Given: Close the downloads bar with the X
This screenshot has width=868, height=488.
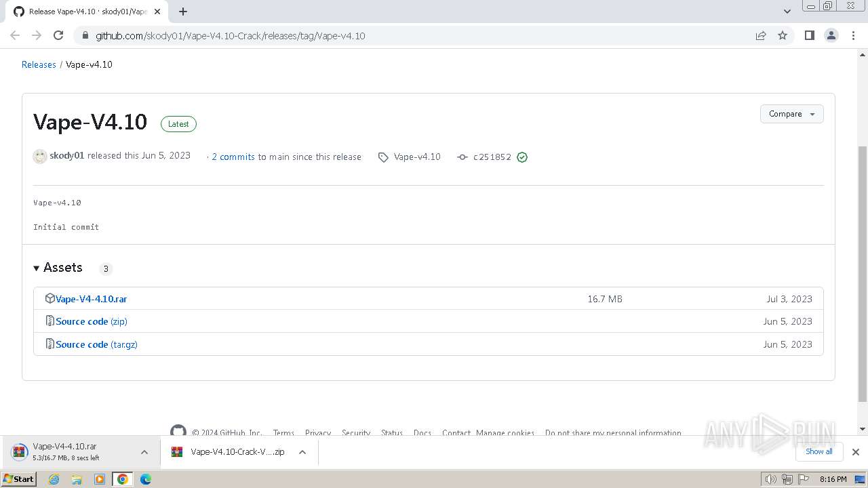Looking at the screenshot, I should [x=856, y=452].
